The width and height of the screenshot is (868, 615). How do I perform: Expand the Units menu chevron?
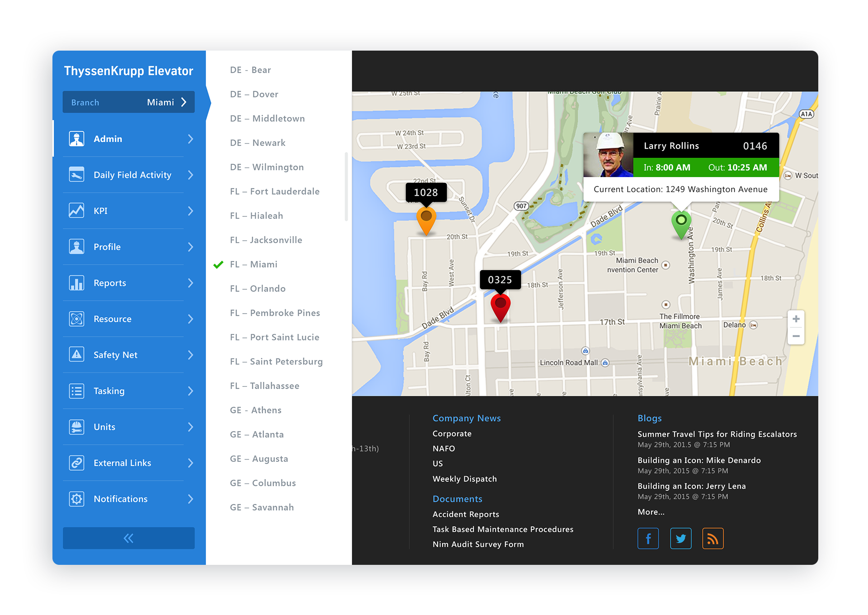(190, 427)
